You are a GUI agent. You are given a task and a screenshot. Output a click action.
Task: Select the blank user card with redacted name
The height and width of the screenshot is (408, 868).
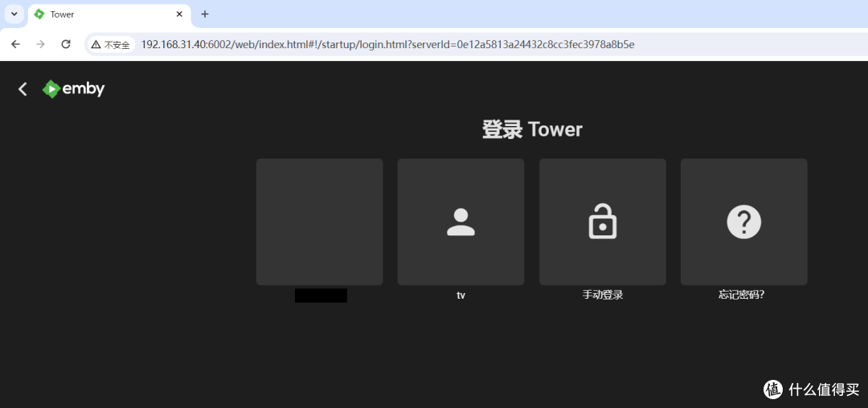tap(319, 222)
